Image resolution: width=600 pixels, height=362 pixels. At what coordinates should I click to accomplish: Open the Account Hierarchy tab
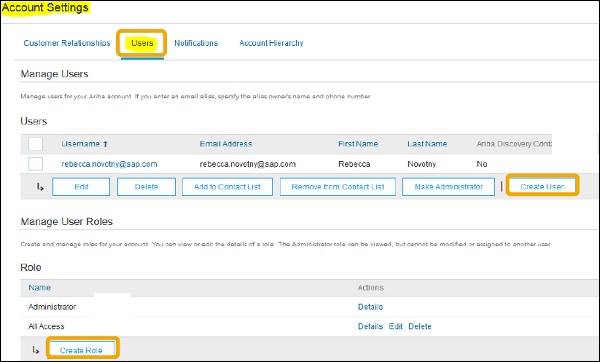(271, 43)
